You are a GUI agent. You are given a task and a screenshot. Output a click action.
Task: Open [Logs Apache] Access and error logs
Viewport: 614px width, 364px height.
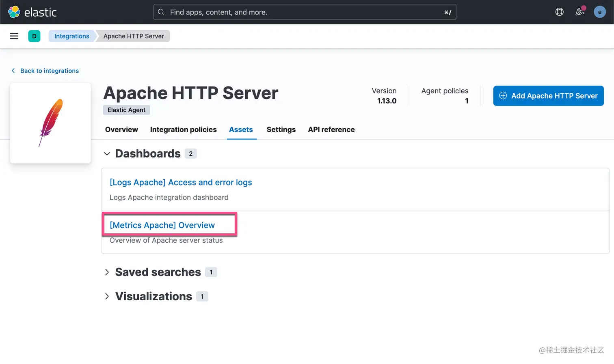point(181,183)
